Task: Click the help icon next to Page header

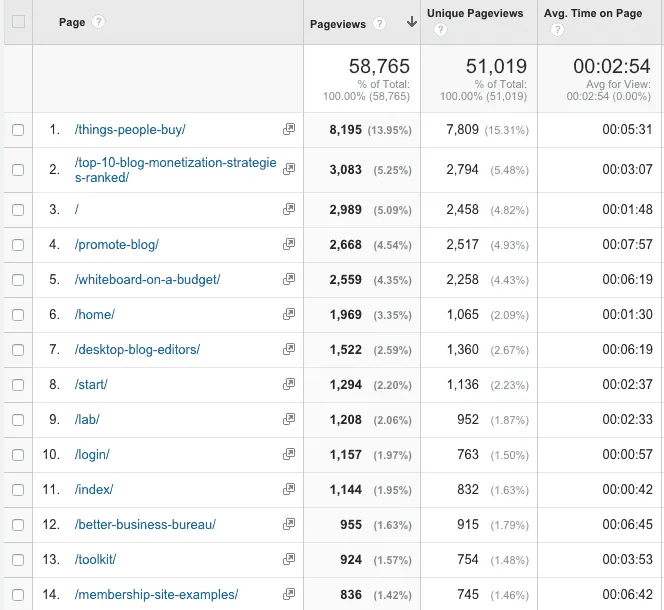Action: point(98,22)
